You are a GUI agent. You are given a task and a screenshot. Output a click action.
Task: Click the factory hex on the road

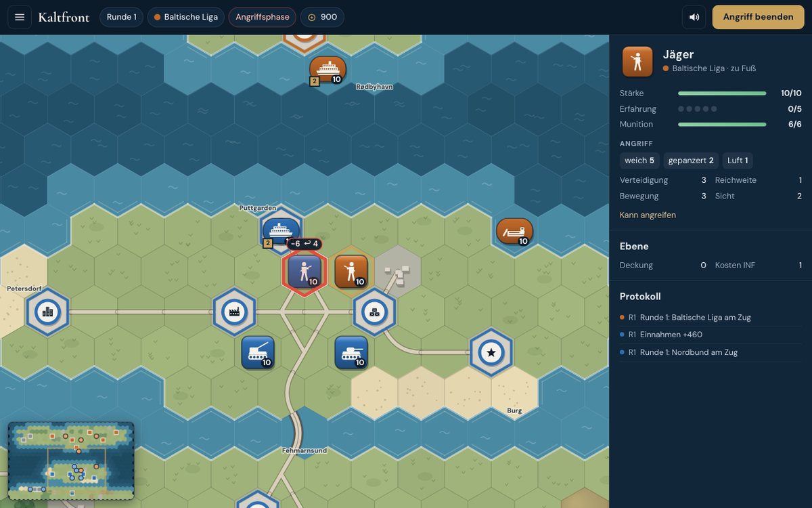pos(234,312)
